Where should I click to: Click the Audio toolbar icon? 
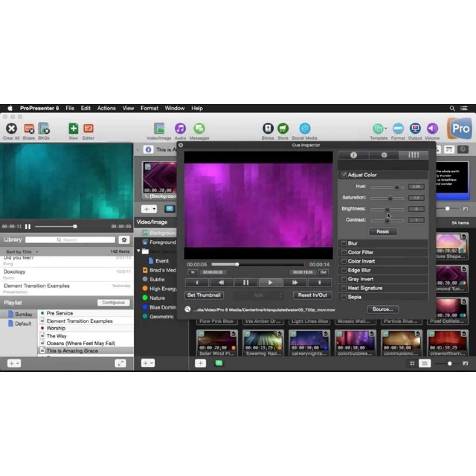click(x=180, y=129)
